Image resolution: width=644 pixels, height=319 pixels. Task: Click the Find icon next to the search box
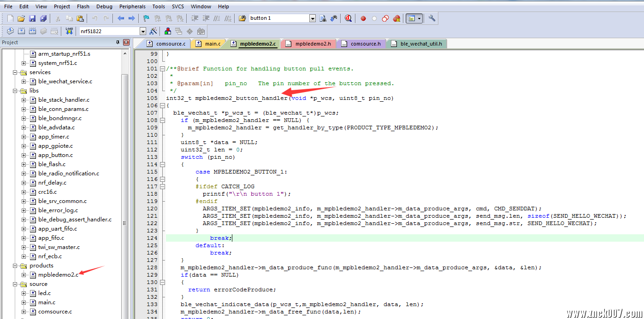323,18
